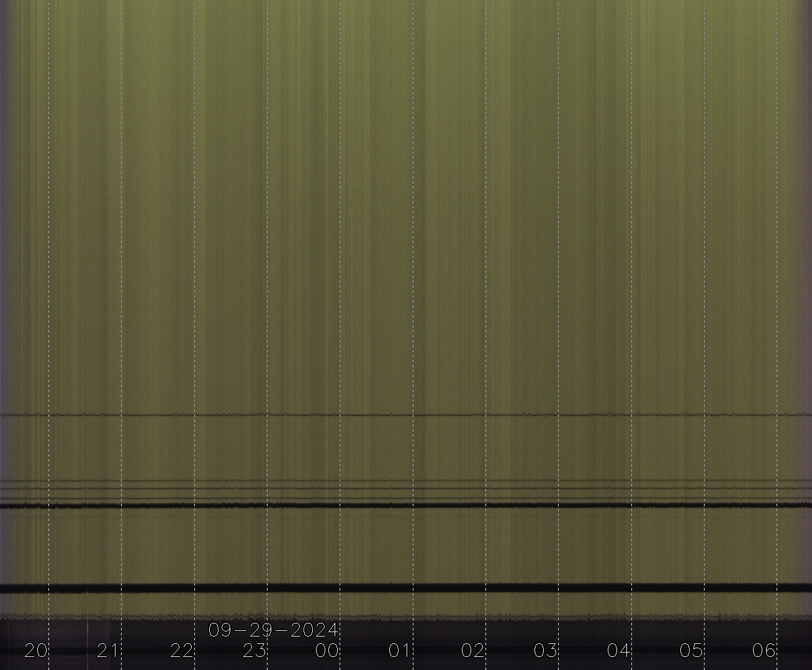Click the 21 hour label on time axis
Screen dimensions: 812x670
coord(109,650)
